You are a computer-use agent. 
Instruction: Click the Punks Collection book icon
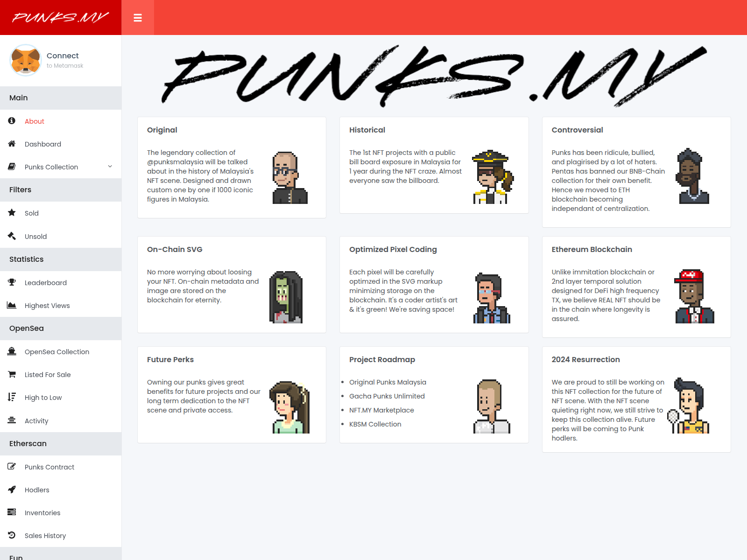coord(12,167)
